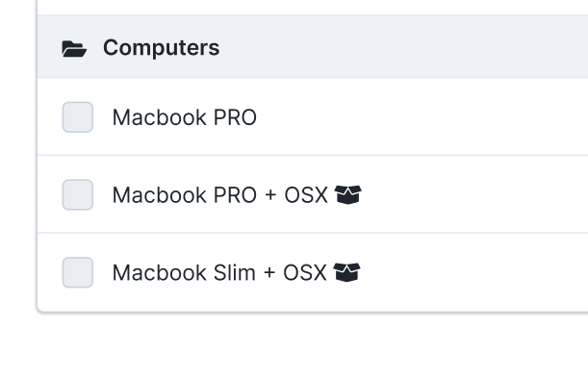Image resolution: width=588 pixels, height=379 pixels.
Task: Click the word OSX in Macbook PRO row
Action: [306, 195]
